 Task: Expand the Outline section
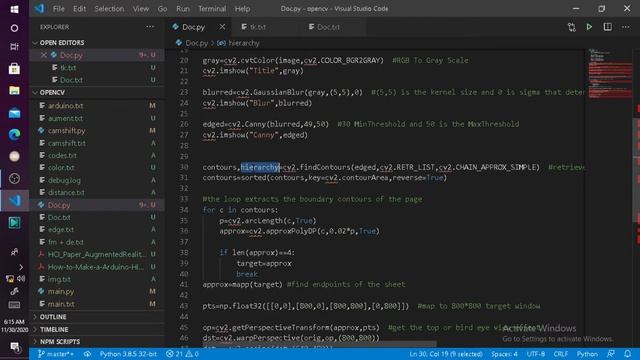click(x=97, y=317)
